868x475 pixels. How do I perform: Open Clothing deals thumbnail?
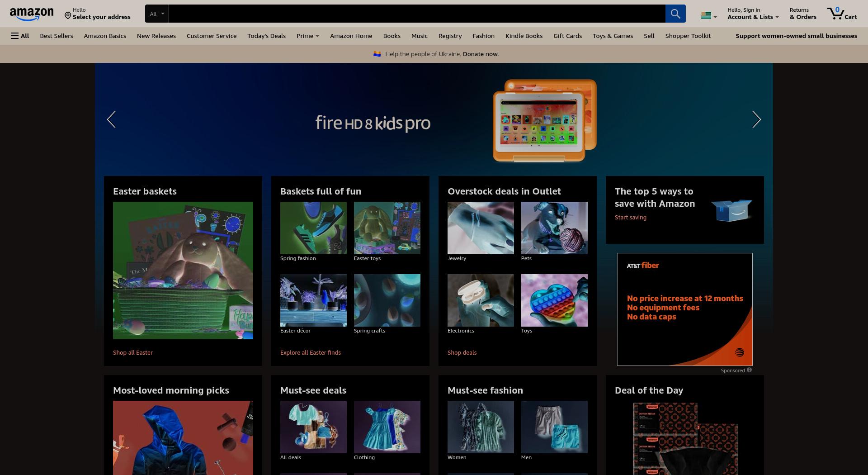click(x=387, y=427)
